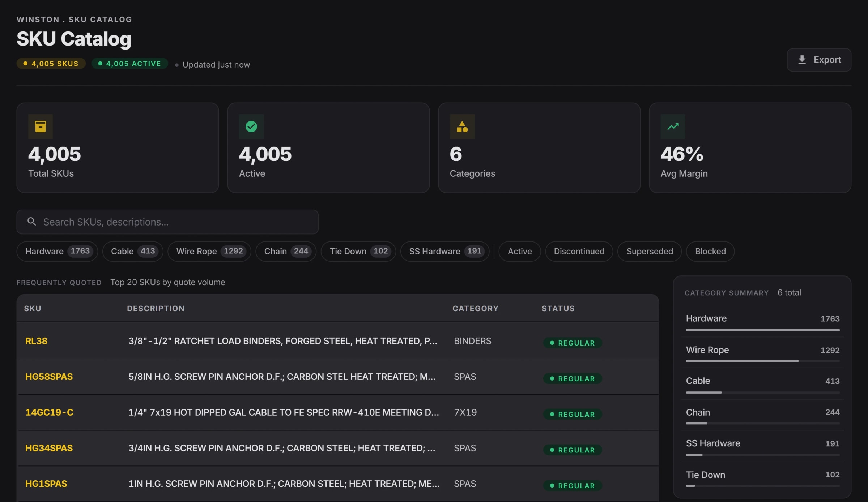Click the download arrow icon on Export

click(x=802, y=60)
